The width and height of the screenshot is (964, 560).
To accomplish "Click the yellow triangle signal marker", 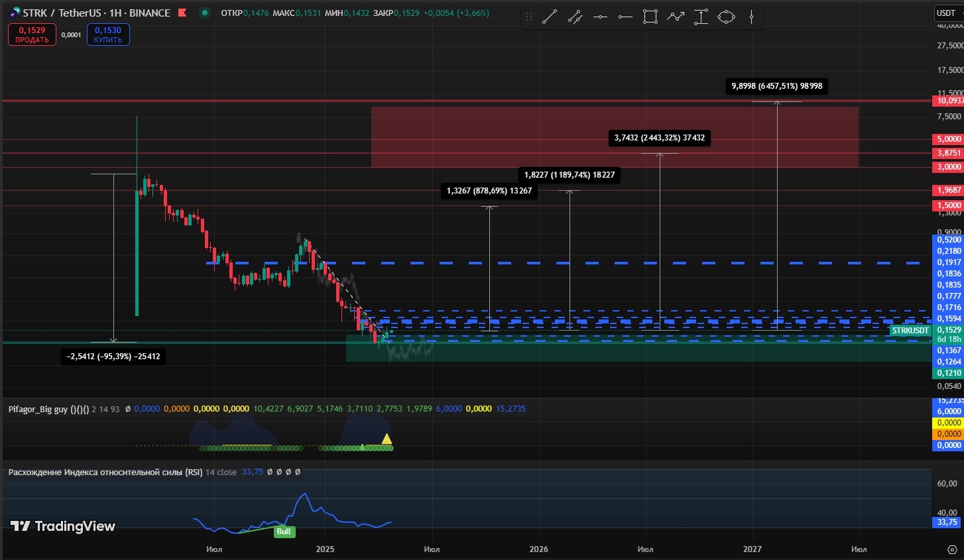I will [387, 439].
